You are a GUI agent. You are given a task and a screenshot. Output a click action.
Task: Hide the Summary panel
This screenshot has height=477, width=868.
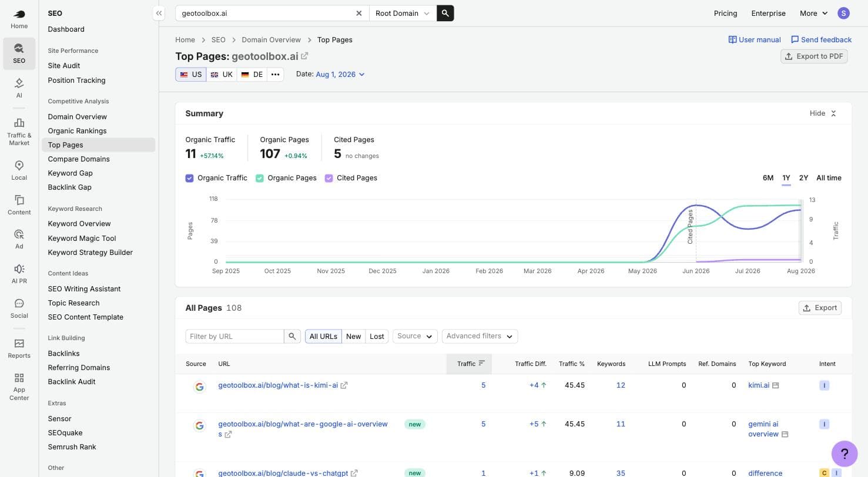(x=823, y=113)
